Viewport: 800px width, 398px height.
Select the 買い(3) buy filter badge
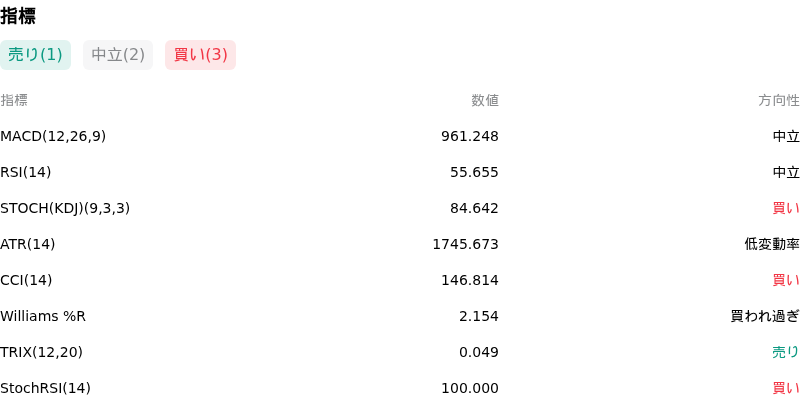[x=201, y=55]
